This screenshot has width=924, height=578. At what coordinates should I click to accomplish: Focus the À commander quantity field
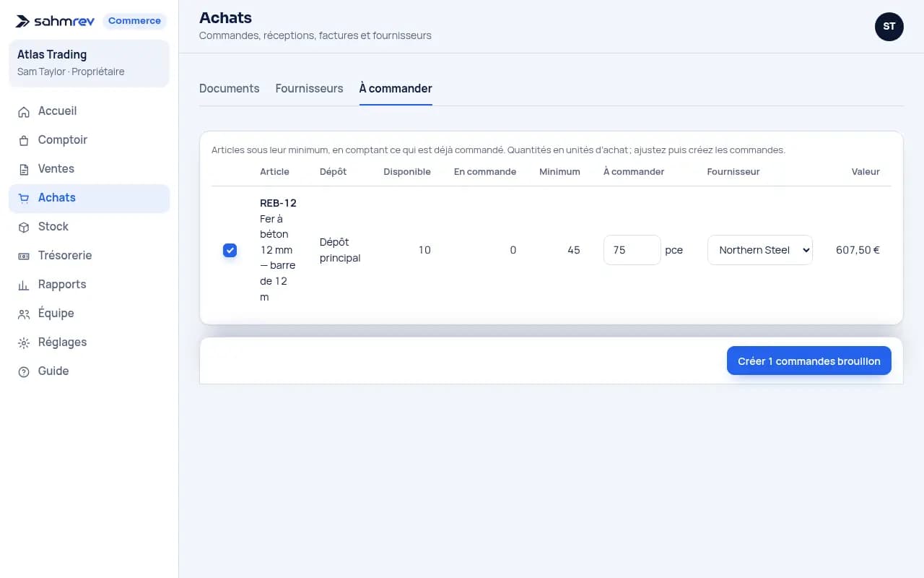tap(632, 250)
